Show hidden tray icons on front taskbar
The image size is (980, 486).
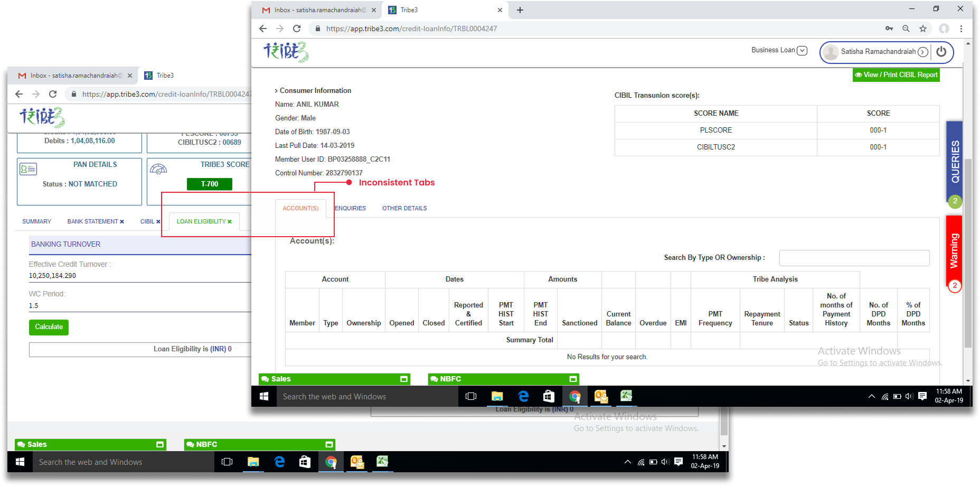[x=872, y=396]
